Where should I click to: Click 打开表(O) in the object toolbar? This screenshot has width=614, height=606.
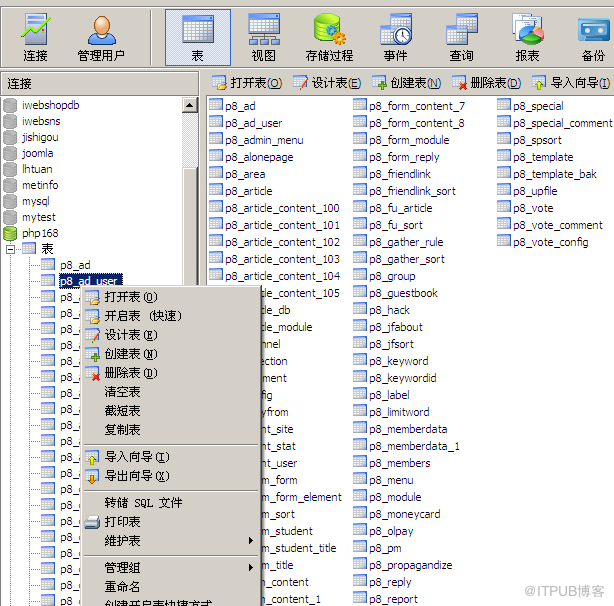(x=247, y=83)
